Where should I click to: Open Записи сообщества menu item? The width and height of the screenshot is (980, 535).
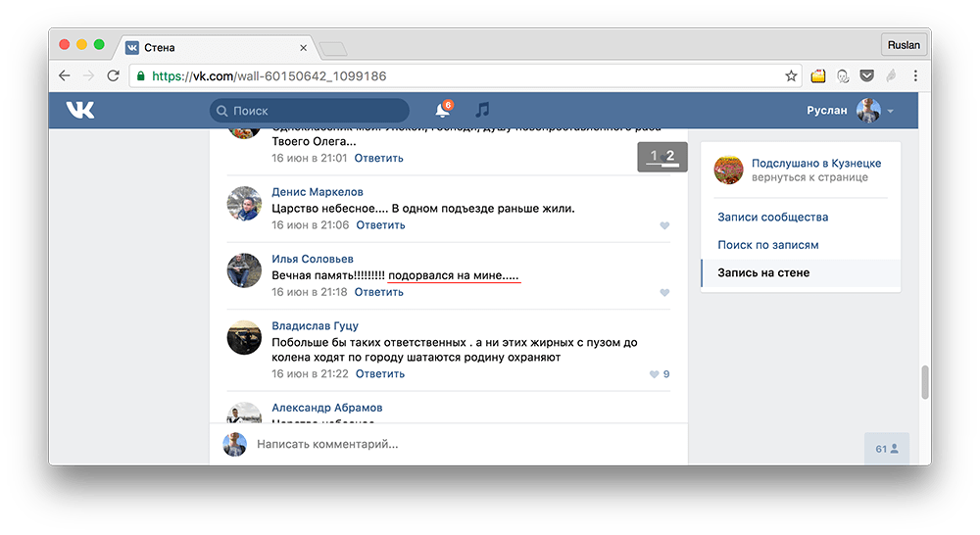pos(772,217)
